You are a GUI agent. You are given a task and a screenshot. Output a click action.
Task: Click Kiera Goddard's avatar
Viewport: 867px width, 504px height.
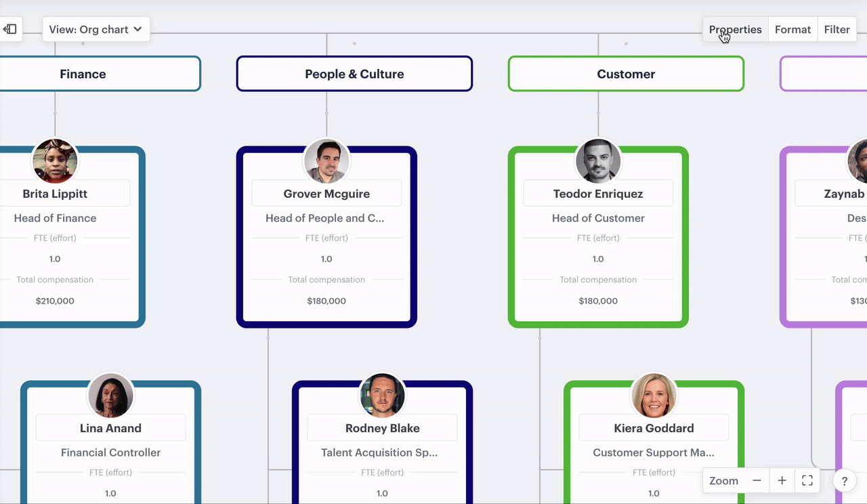(654, 396)
